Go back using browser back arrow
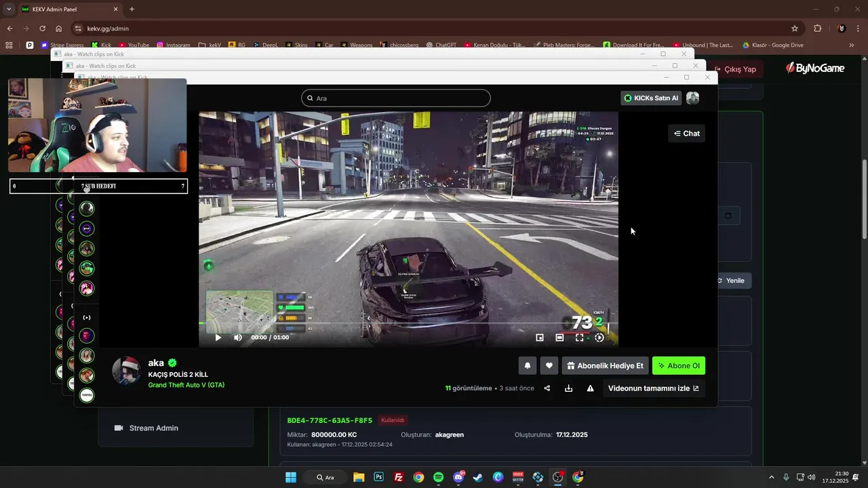 (9, 28)
